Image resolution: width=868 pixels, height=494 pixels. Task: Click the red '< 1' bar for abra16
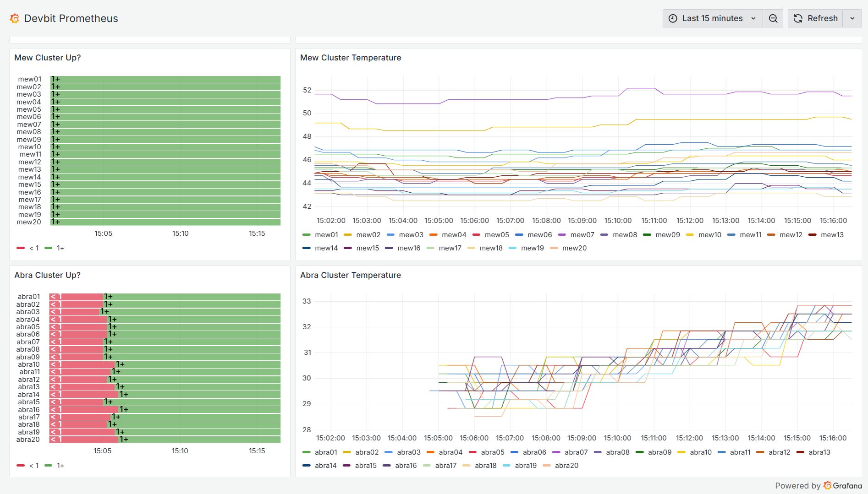(x=85, y=410)
